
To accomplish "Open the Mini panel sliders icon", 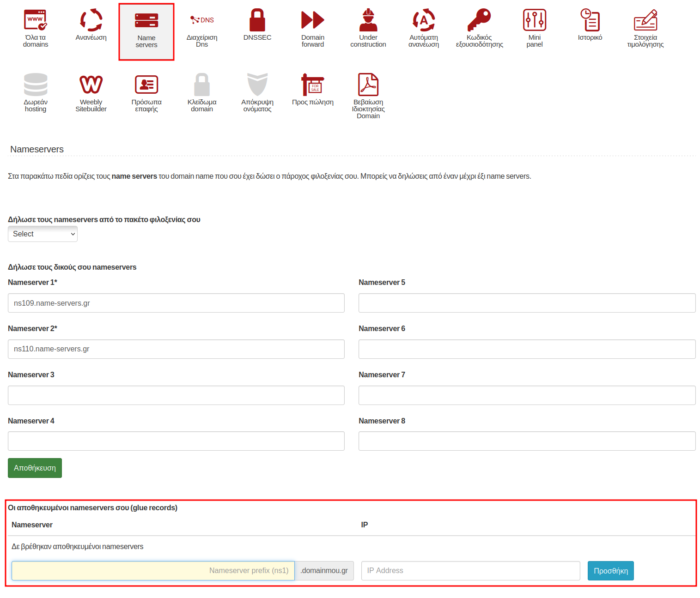I will click(535, 20).
